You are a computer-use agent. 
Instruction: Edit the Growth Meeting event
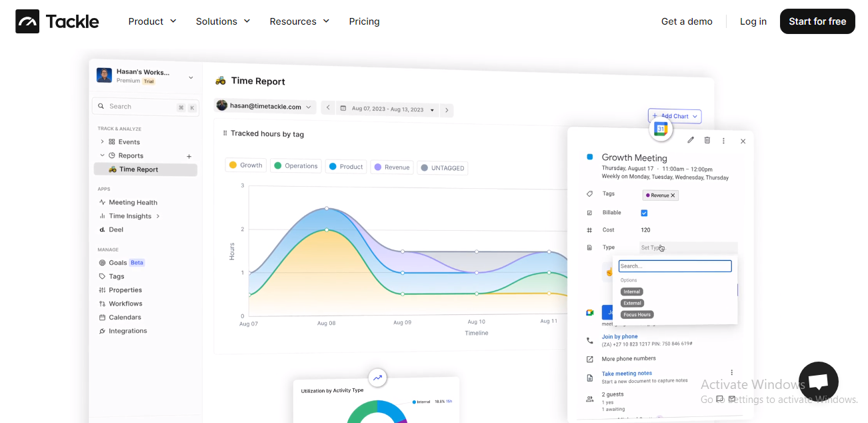coord(691,140)
